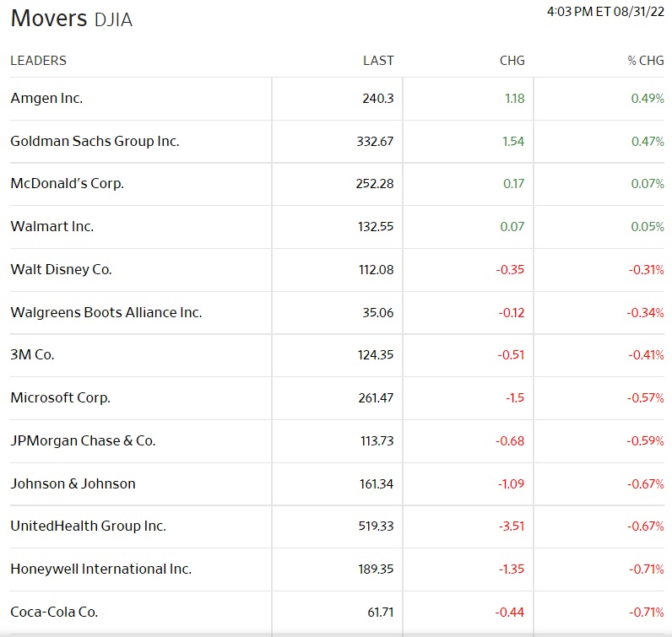Select Walgreens percent change -0.34%
This screenshot has width=672, height=637.
[x=645, y=312]
